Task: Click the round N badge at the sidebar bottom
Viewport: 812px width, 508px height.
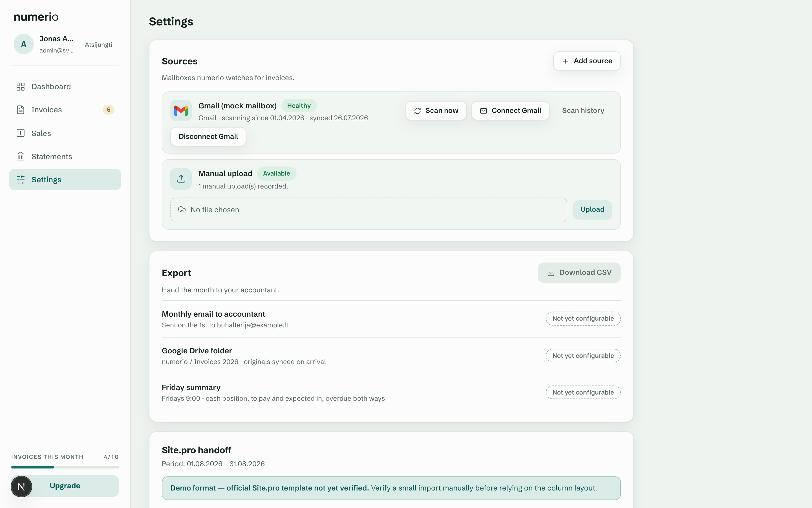Action: click(x=21, y=487)
